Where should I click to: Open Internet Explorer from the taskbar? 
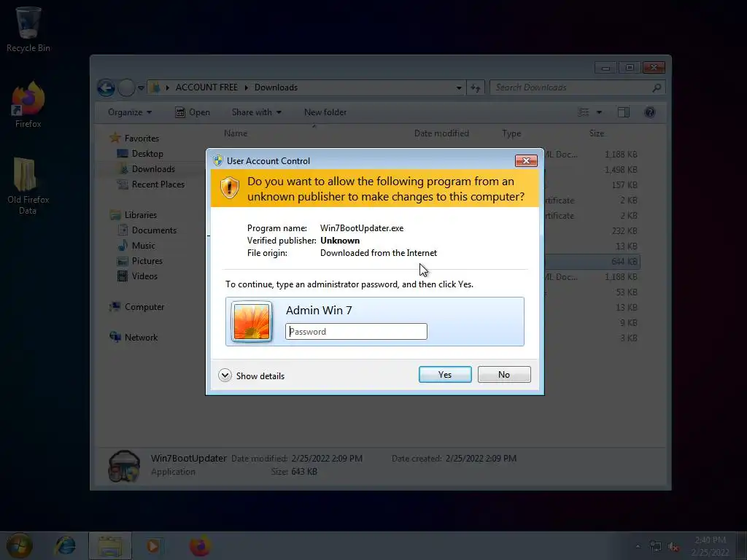coord(65,545)
